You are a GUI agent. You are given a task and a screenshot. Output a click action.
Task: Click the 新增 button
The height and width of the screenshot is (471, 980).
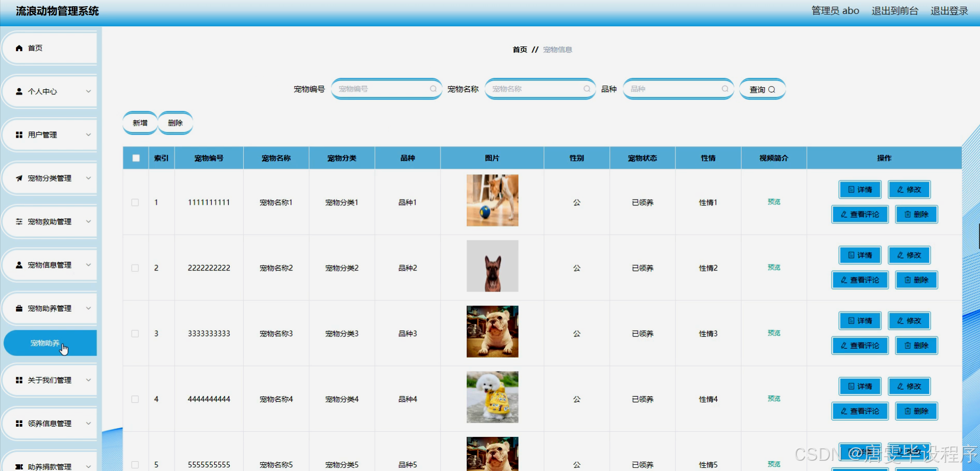[x=140, y=123]
